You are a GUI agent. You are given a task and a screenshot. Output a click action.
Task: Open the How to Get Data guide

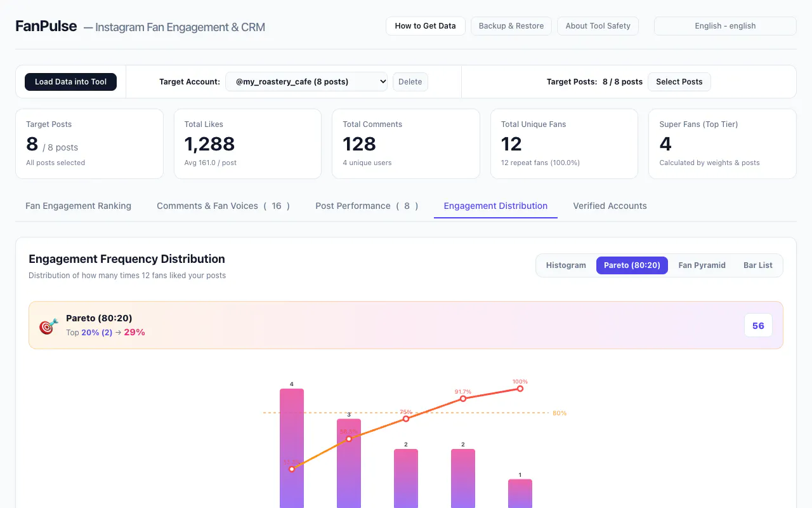tap(425, 26)
